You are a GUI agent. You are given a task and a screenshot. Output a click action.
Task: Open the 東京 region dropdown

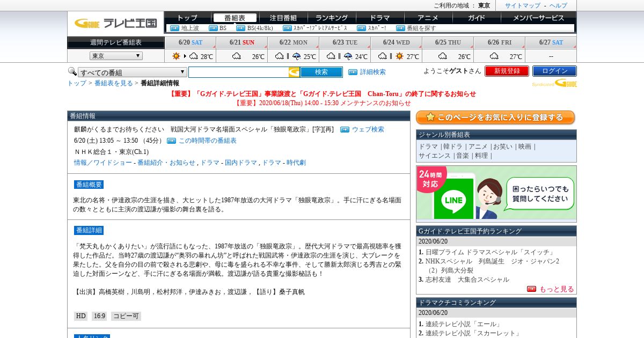116,56
